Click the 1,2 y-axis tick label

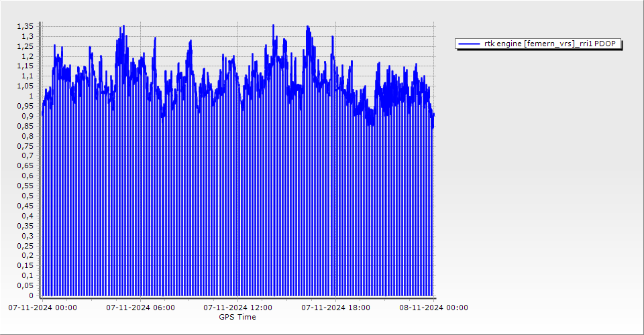[x=27, y=56]
